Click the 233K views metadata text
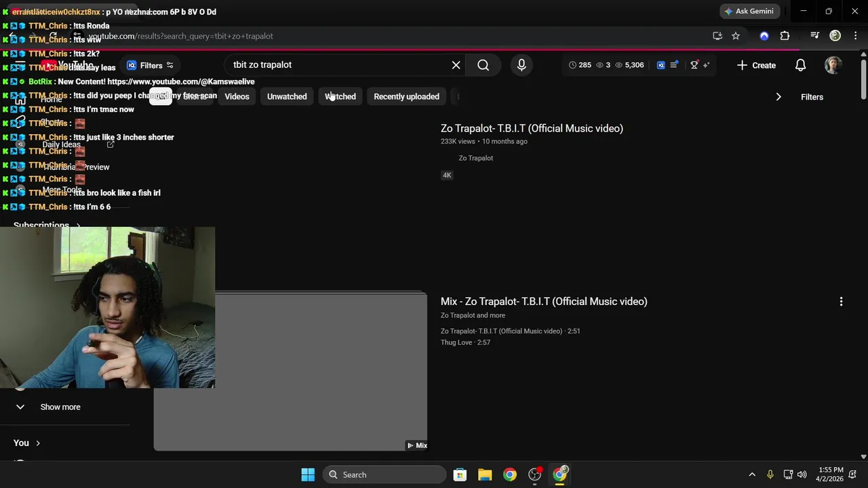The height and width of the screenshot is (488, 868). [x=458, y=142]
